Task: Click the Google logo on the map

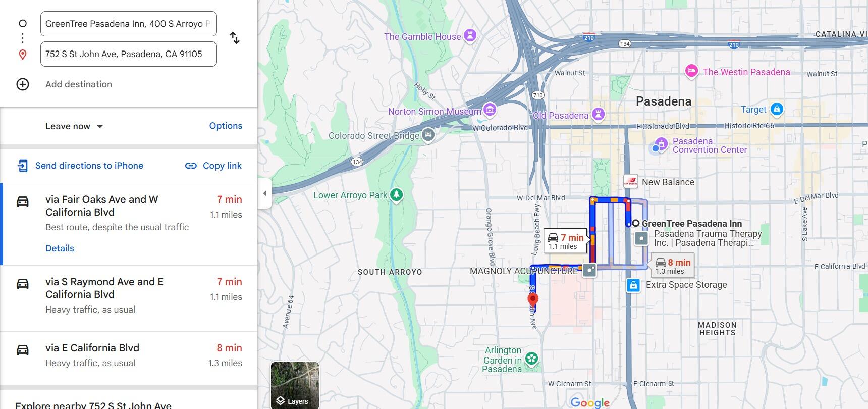Action: [x=590, y=402]
